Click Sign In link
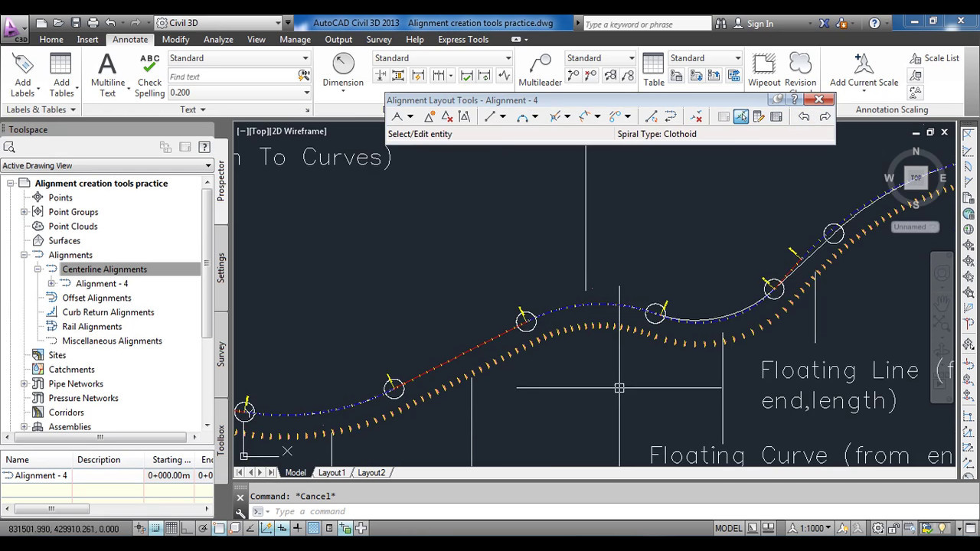The height and width of the screenshot is (551, 980). pyautogui.click(x=759, y=24)
